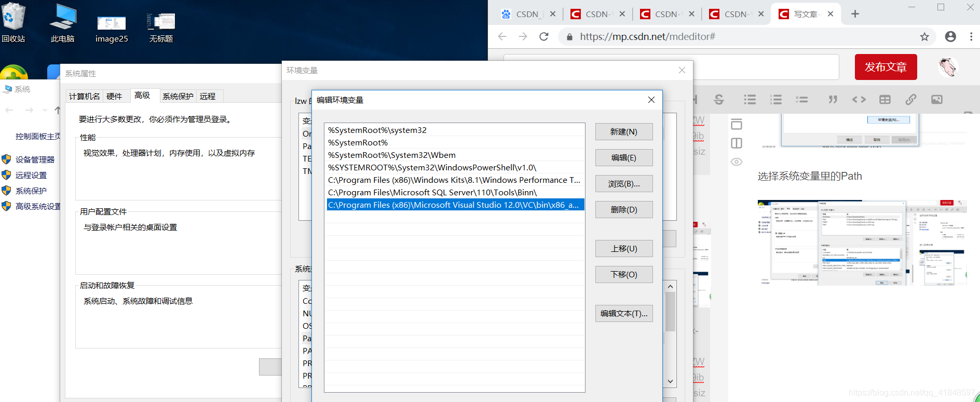Switch to the split-column layout icon
Screen dimensions: 980x402
point(737,143)
